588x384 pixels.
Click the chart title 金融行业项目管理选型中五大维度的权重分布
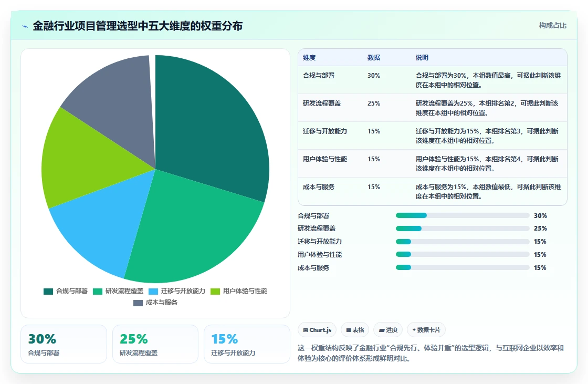click(138, 26)
